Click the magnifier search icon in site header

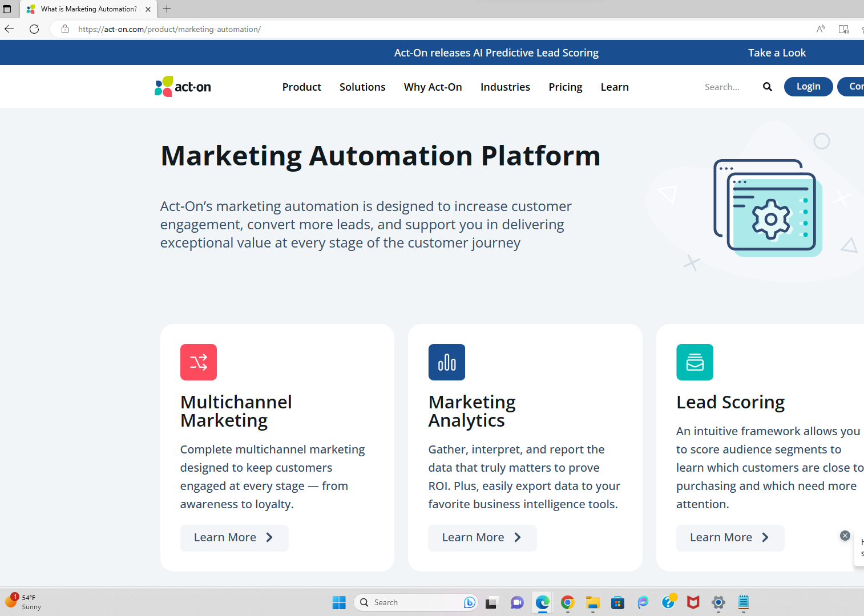click(768, 87)
